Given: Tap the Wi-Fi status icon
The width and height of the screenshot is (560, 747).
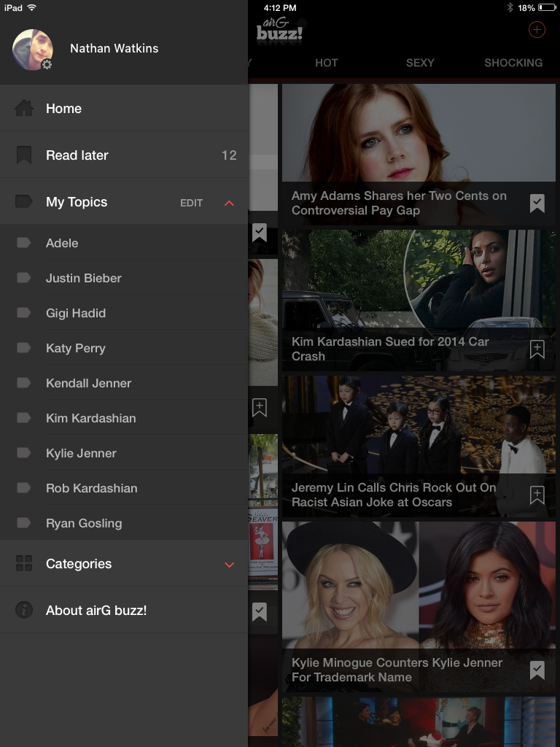Looking at the screenshot, I should [32, 7].
